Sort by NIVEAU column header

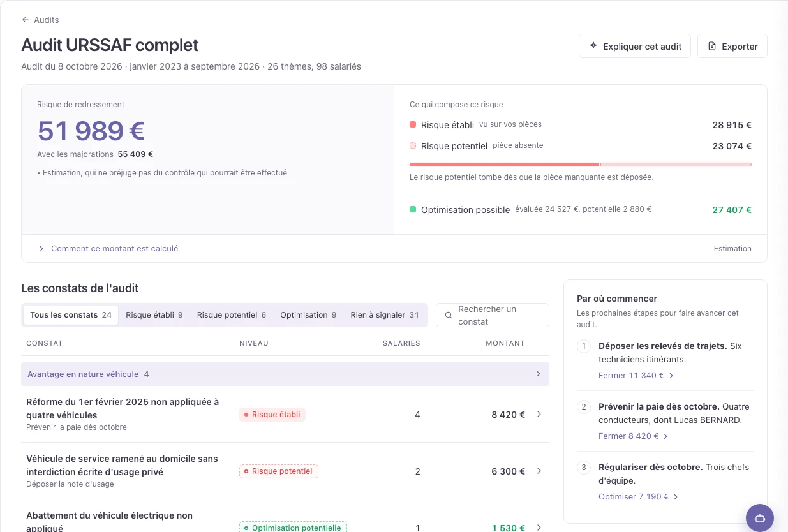click(254, 343)
